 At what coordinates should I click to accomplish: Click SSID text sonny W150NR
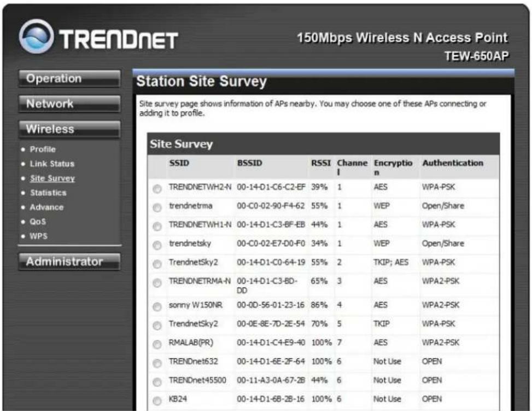[x=196, y=305]
